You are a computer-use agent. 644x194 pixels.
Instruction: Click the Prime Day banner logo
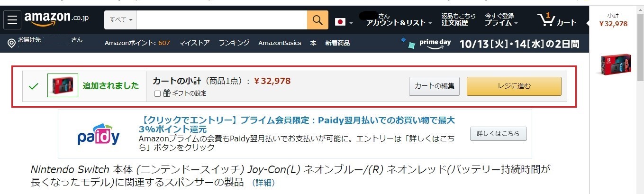[426, 43]
